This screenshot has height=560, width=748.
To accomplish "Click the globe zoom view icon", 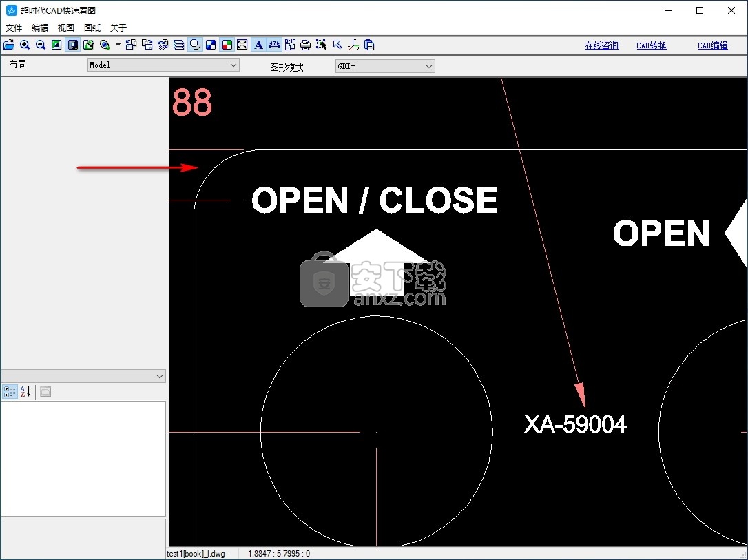I will 105,45.
